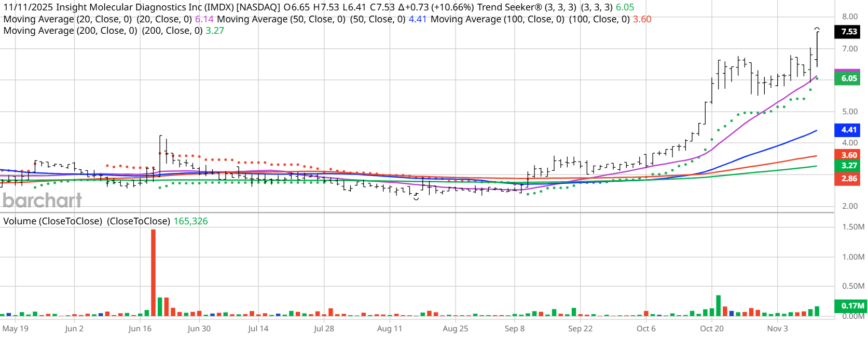Click the 0.50M volume axis label
This screenshot has width=868, height=337.
pos(853,286)
